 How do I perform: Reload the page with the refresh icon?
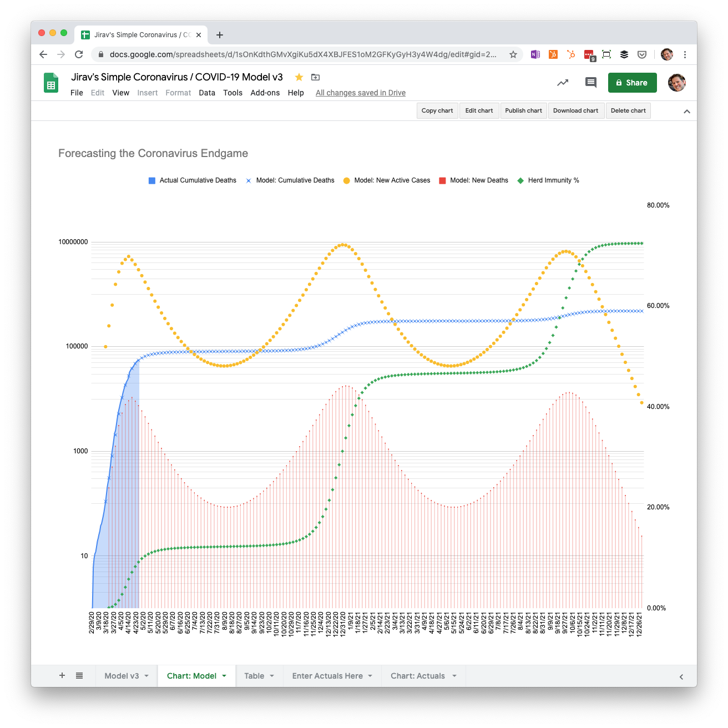click(79, 54)
